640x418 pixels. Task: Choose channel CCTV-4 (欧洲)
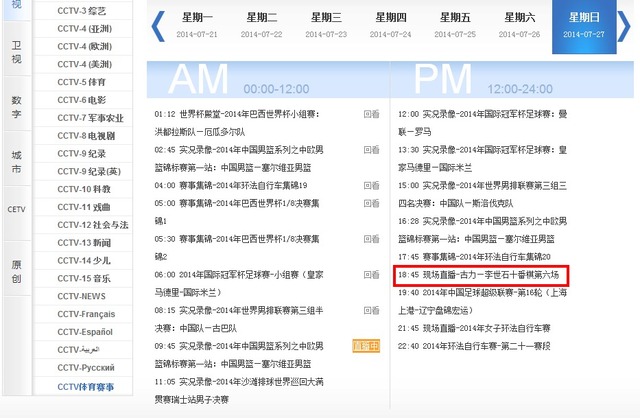(83, 47)
